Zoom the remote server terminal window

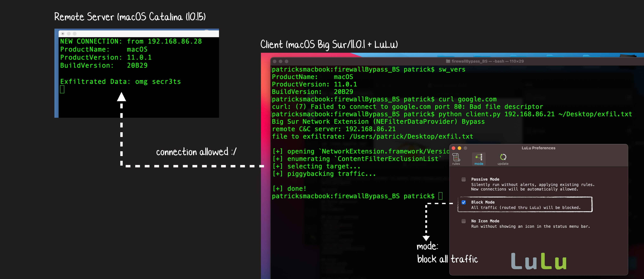pos(75,33)
